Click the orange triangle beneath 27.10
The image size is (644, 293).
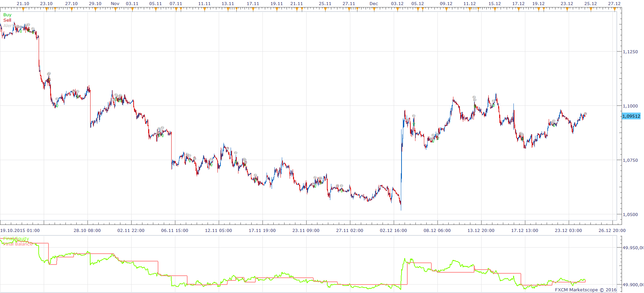(x=72, y=9)
